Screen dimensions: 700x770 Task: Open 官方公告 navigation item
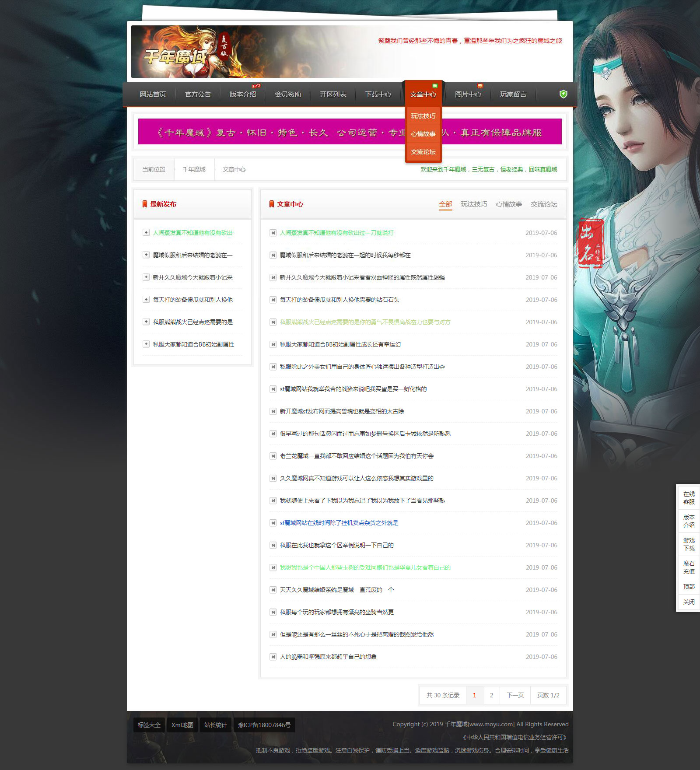click(198, 94)
